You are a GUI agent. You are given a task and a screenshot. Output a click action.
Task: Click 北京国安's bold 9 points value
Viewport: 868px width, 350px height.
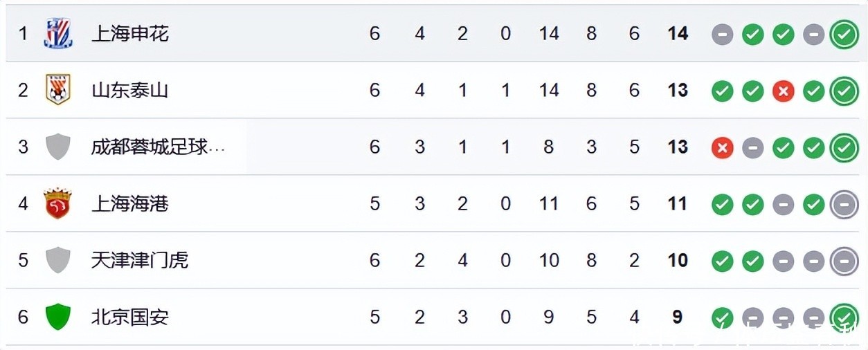tap(677, 317)
